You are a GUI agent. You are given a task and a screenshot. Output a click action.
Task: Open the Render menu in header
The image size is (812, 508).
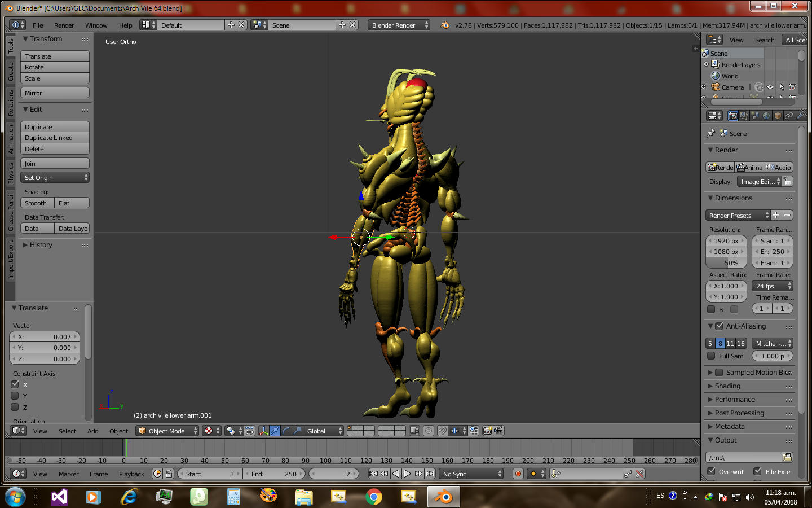click(x=64, y=25)
